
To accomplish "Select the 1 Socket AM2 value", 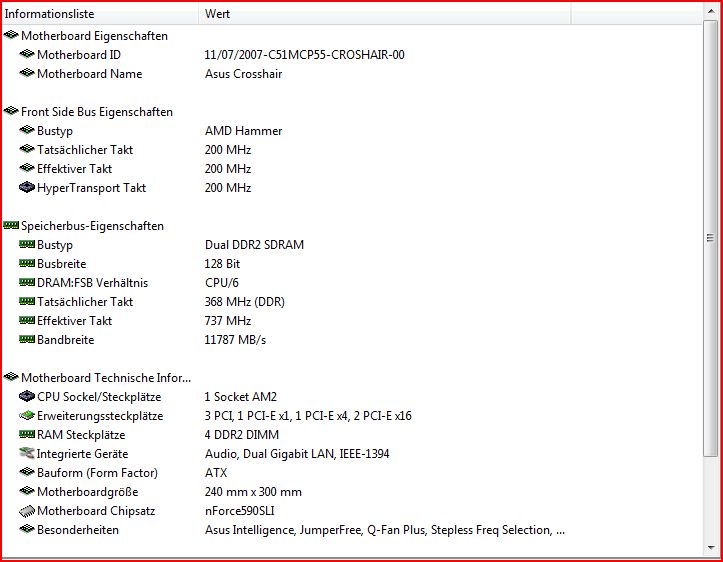I will tap(240, 397).
